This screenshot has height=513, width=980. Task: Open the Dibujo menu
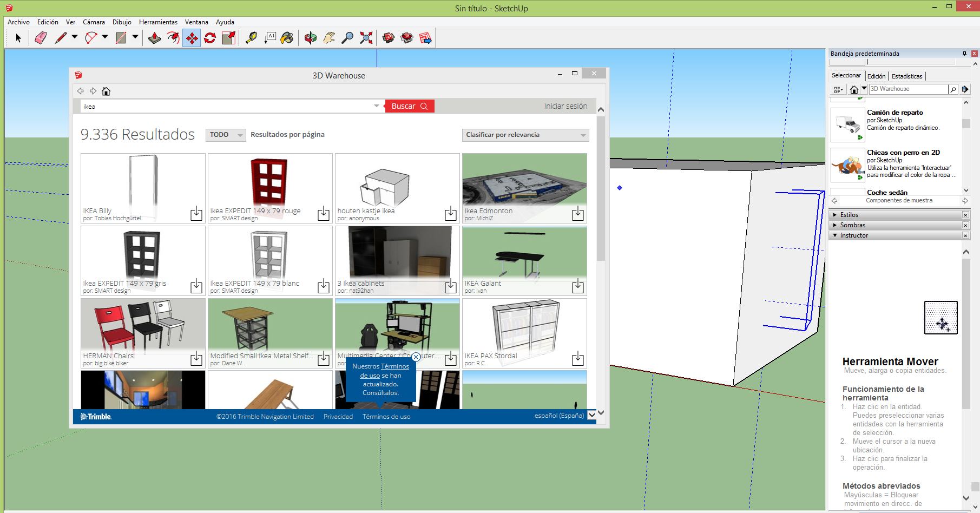[122, 22]
